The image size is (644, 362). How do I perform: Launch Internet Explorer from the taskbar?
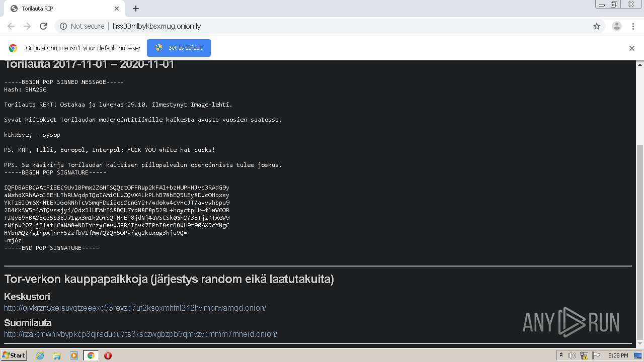click(x=40, y=355)
